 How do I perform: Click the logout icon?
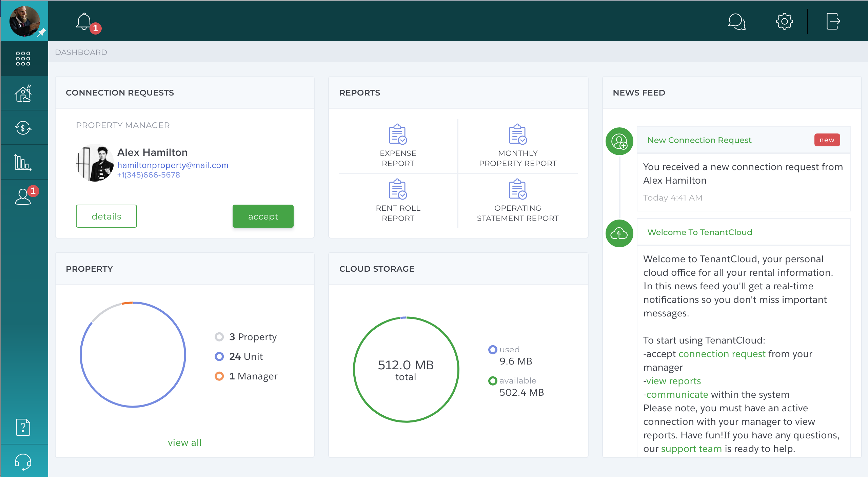coord(833,21)
